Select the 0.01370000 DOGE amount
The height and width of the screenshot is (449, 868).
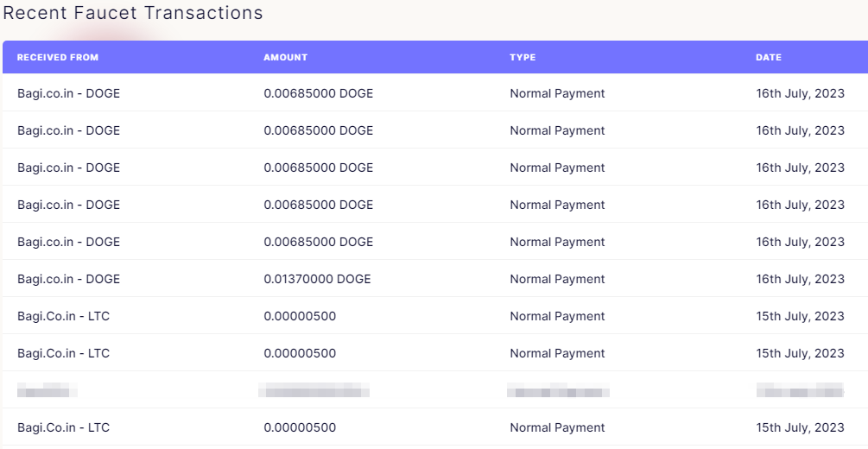[x=317, y=279]
